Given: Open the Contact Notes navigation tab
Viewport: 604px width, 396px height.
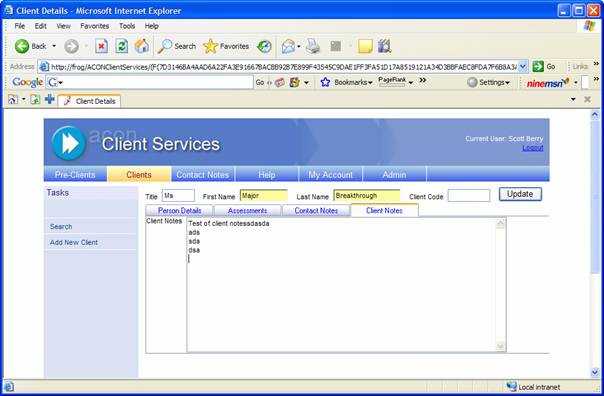Looking at the screenshot, I should pyautogui.click(x=203, y=175).
